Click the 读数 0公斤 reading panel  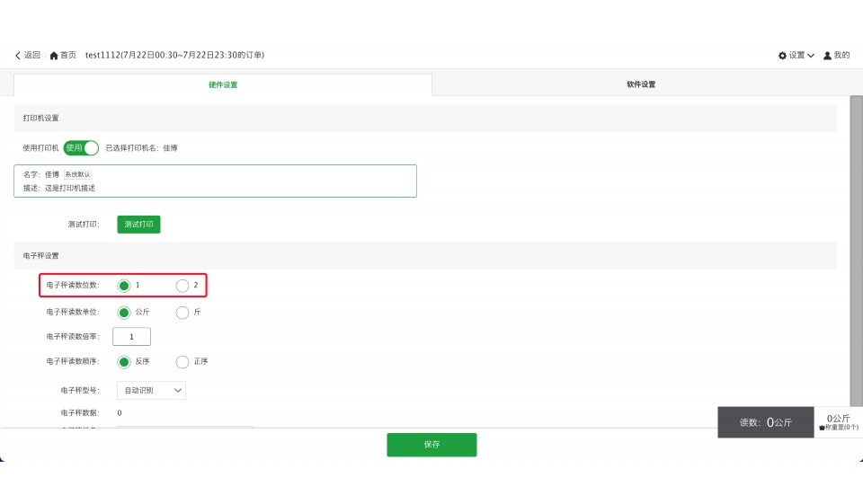(x=765, y=422)
